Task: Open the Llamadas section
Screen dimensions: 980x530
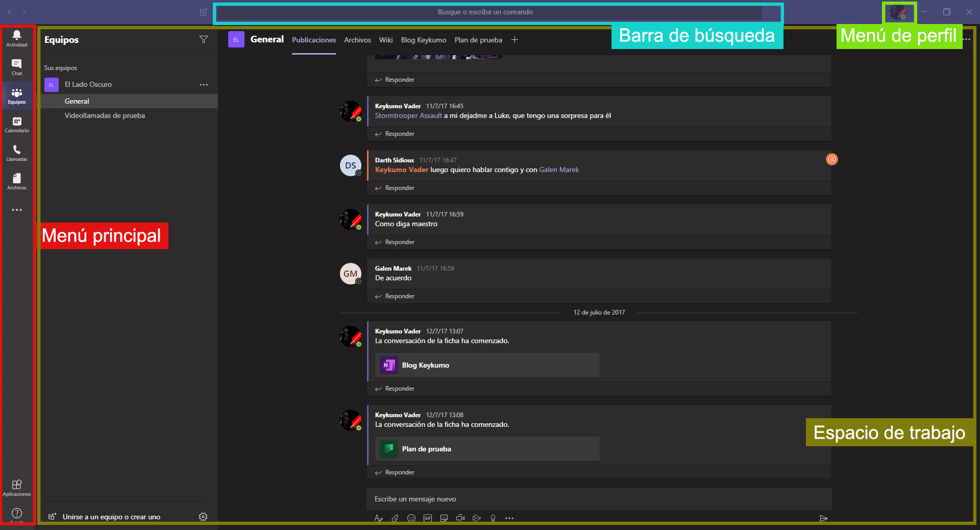Action: (17, 153)
